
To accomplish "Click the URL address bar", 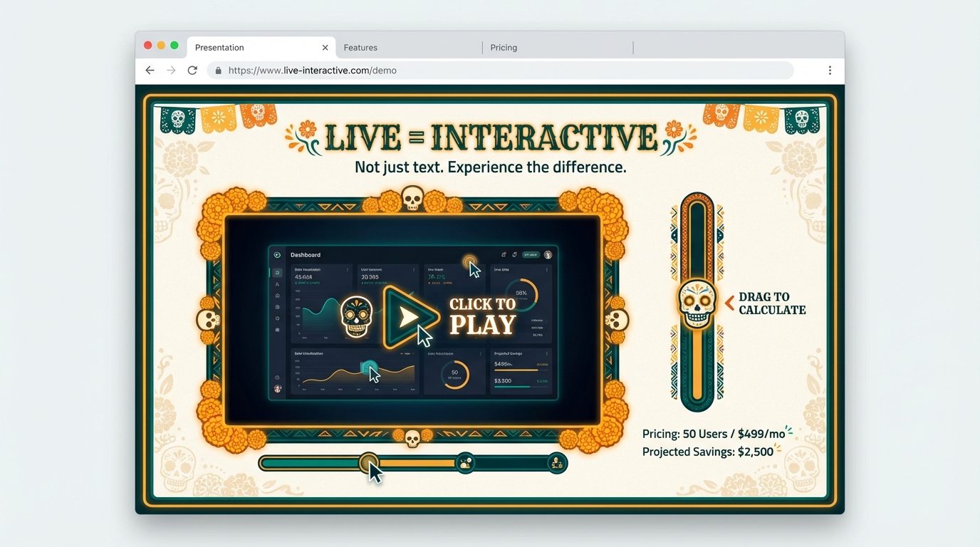I will (x=499, y=71).
